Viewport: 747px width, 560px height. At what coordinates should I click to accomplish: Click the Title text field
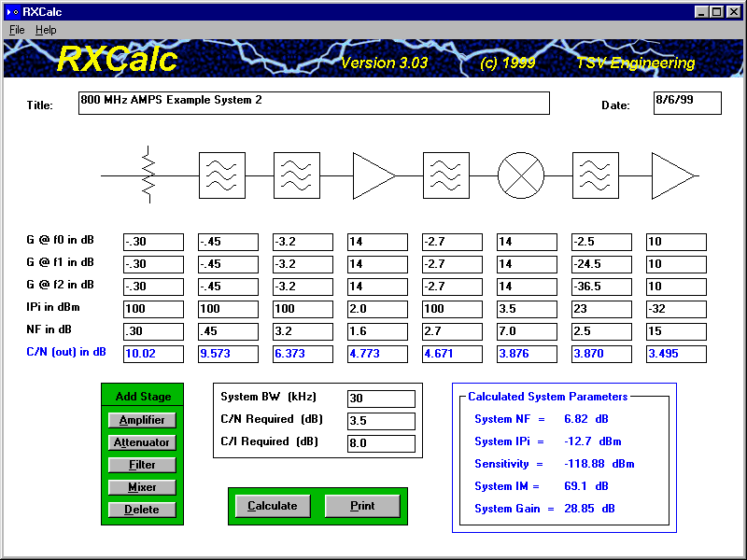tap(314, 103)
